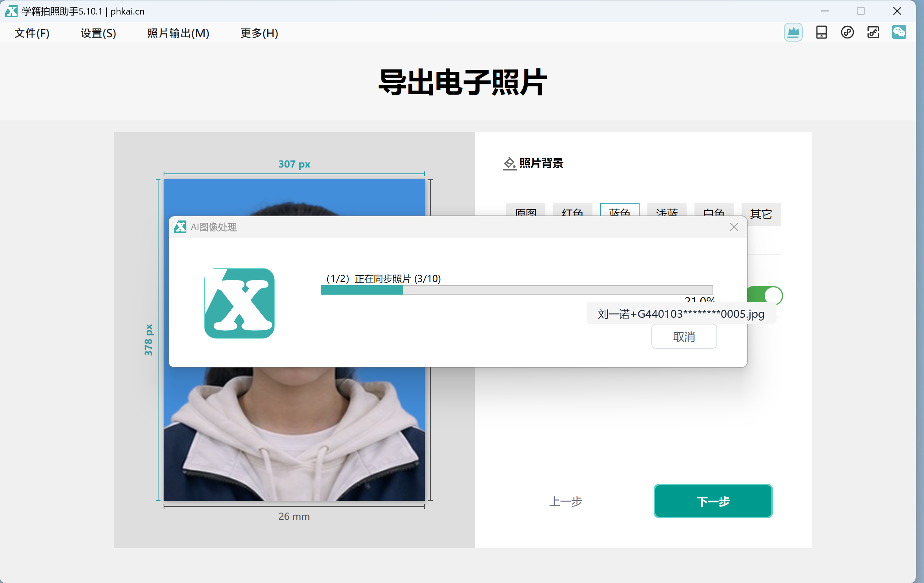Click the paint bucket icon beside 照片背景

tap(510, 163)
